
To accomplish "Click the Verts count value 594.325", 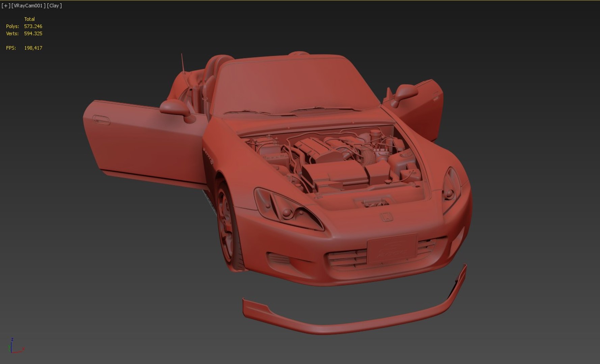I will [x=33, y=34].
